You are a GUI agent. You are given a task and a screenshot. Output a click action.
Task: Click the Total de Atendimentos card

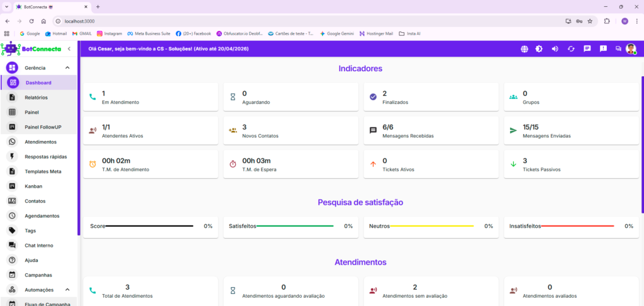click(x=151, y=291)
